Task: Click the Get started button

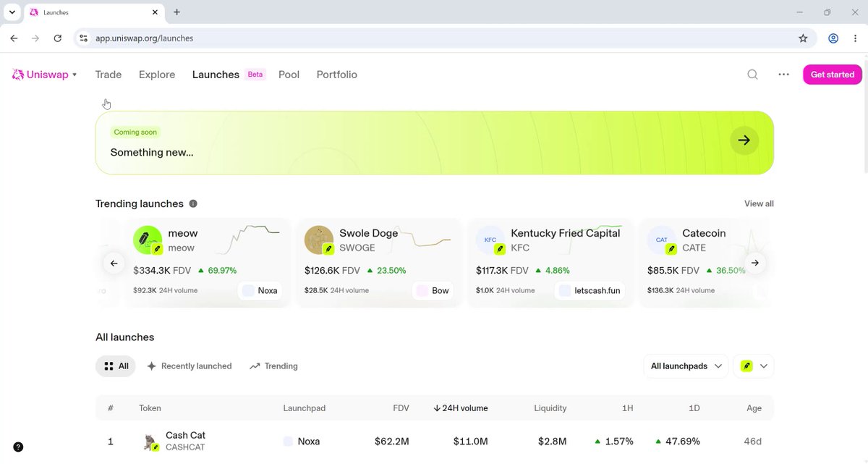Action: point(833,75)
